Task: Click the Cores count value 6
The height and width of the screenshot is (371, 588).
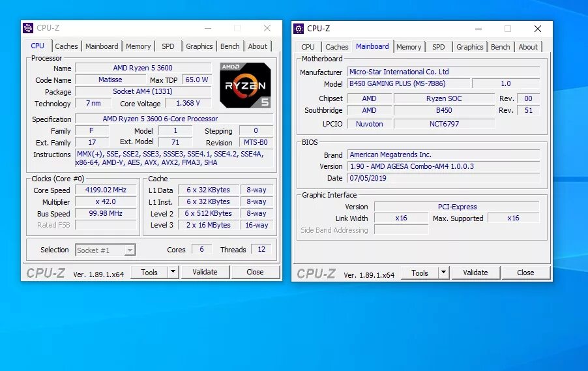Action: click(x=201, y=249)
